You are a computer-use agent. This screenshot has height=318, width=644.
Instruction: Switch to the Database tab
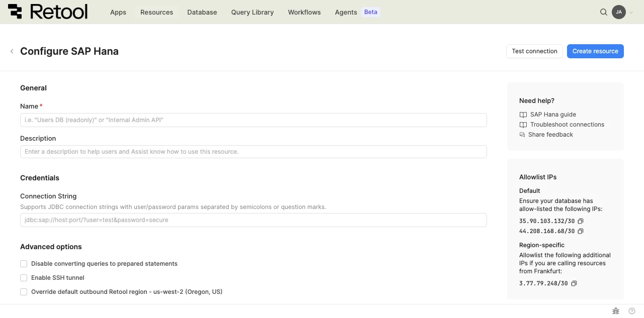coord(202,12)
